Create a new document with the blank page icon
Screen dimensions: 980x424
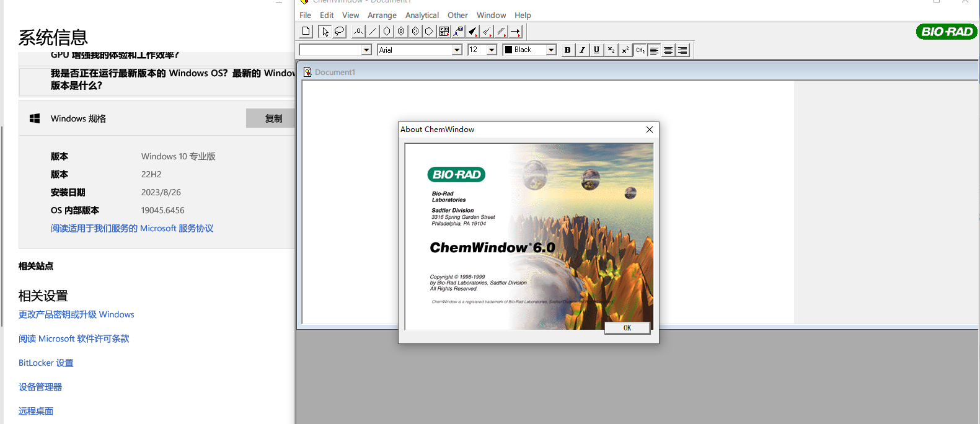click(306, 32)
